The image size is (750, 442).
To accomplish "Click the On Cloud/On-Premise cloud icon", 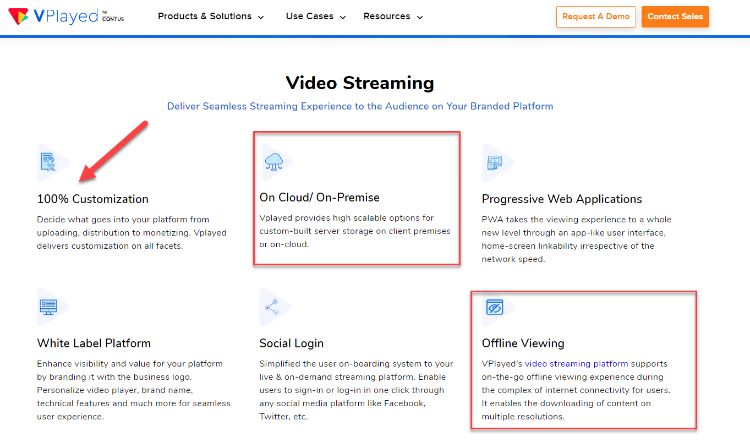I will pos(274,162).
